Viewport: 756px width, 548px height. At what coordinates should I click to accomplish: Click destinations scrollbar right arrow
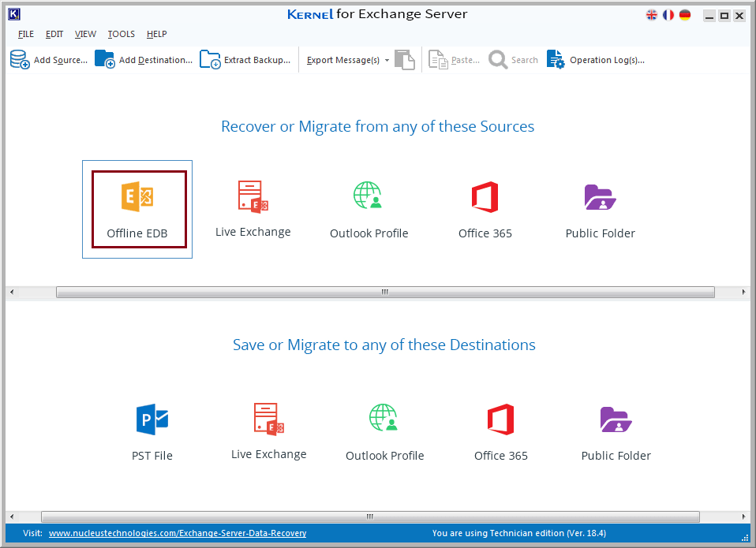pyautogui.click(x=743, y=516)
